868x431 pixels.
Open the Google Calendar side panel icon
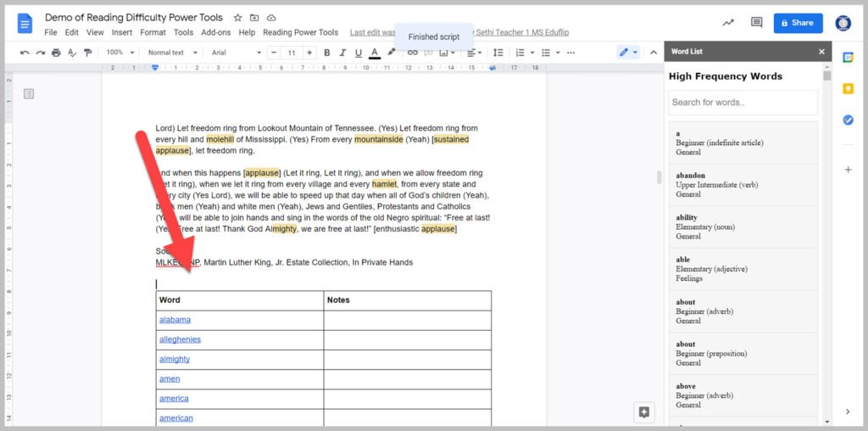click(848, 57)
